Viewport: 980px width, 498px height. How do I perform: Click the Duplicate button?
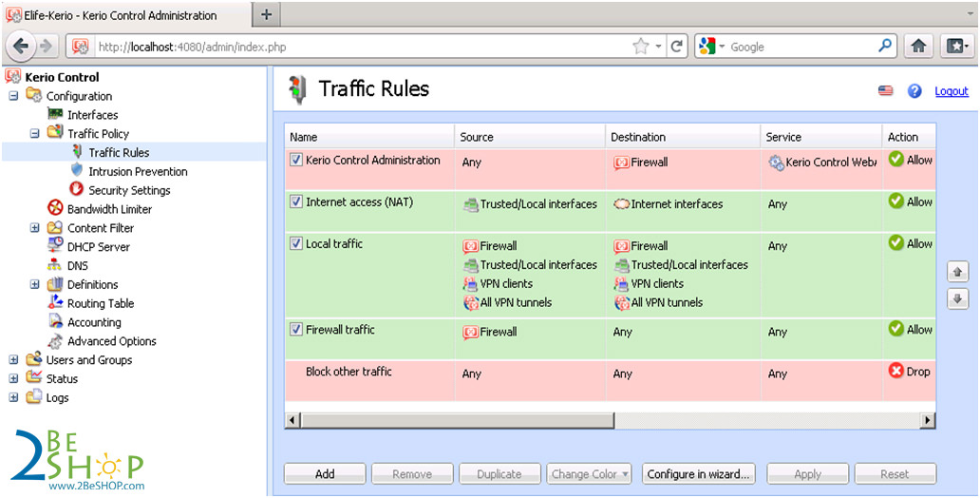coord(499,474)
